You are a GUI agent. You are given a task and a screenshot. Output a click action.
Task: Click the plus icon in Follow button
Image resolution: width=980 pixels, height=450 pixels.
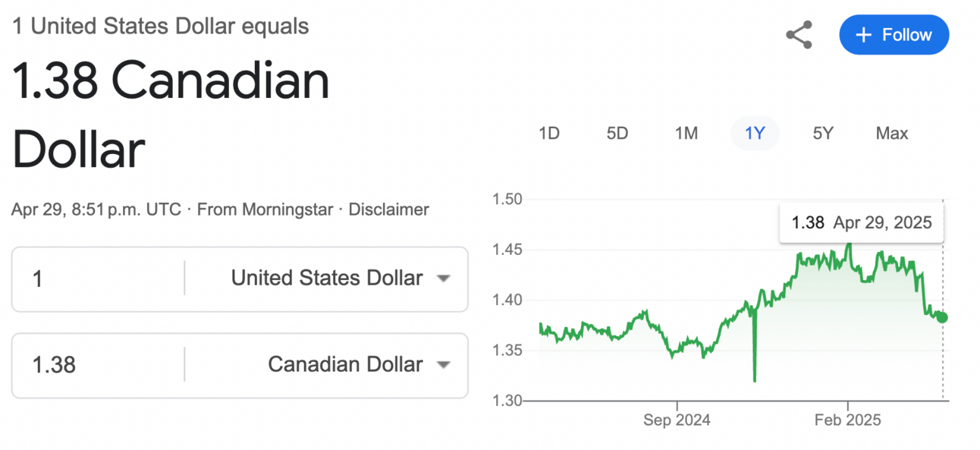tap(863, 35)
